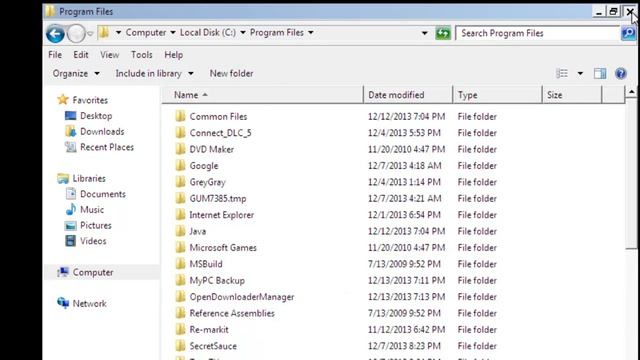Click date 12/13/2013 7:13 PM
Viewport: 640px width, 360px height.
406,297
